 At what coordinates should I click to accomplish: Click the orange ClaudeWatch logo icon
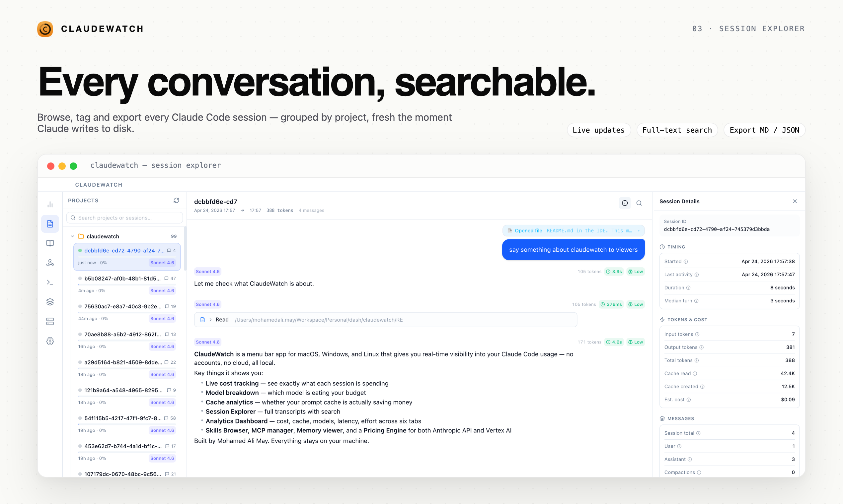pyautogui.click(x=45, y=29)
